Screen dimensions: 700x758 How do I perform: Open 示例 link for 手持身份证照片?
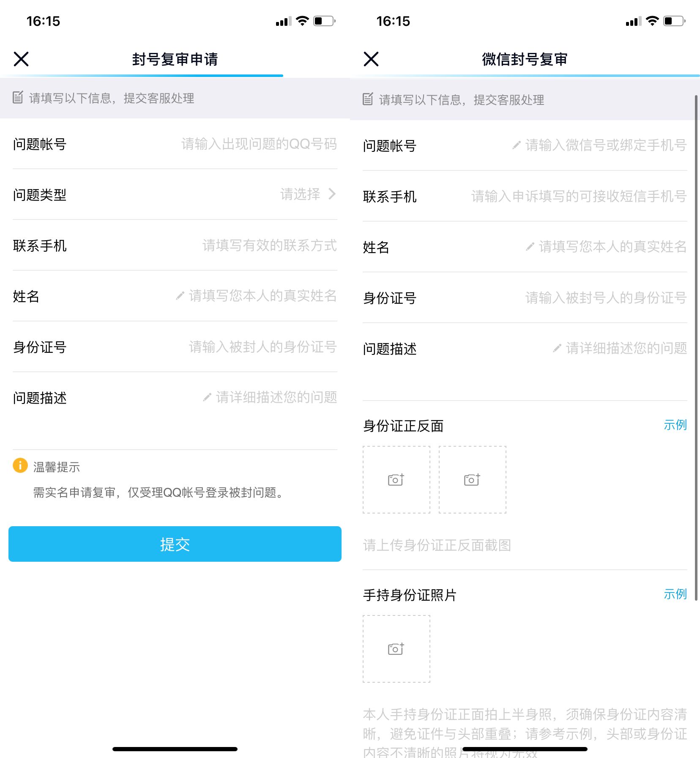[x=675, y=594]
